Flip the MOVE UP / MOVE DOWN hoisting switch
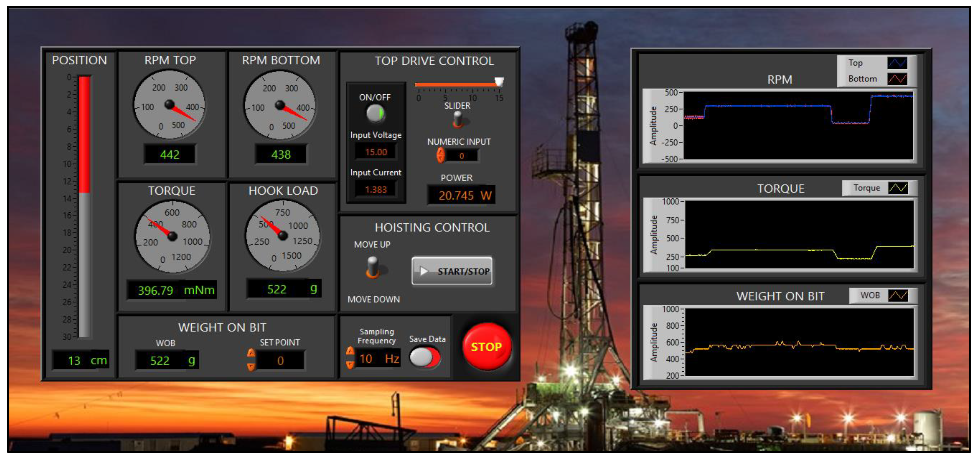Screen dimensions: 980x461 point(373,267)
